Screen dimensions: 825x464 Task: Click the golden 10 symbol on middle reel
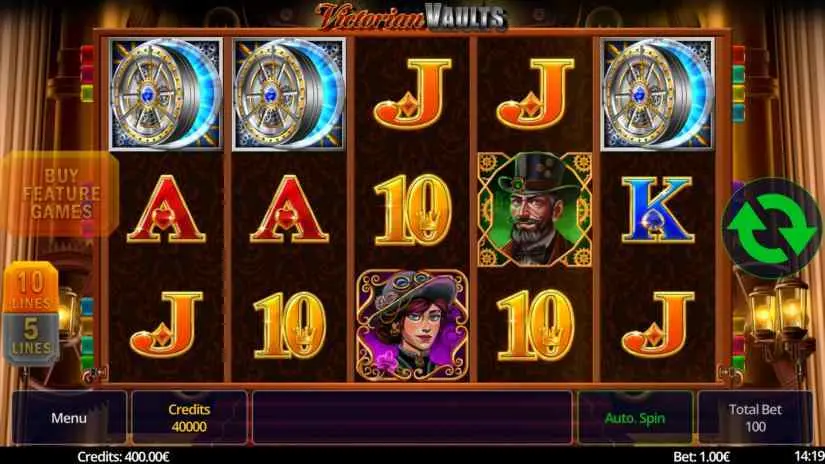click(x=412, y=209)
